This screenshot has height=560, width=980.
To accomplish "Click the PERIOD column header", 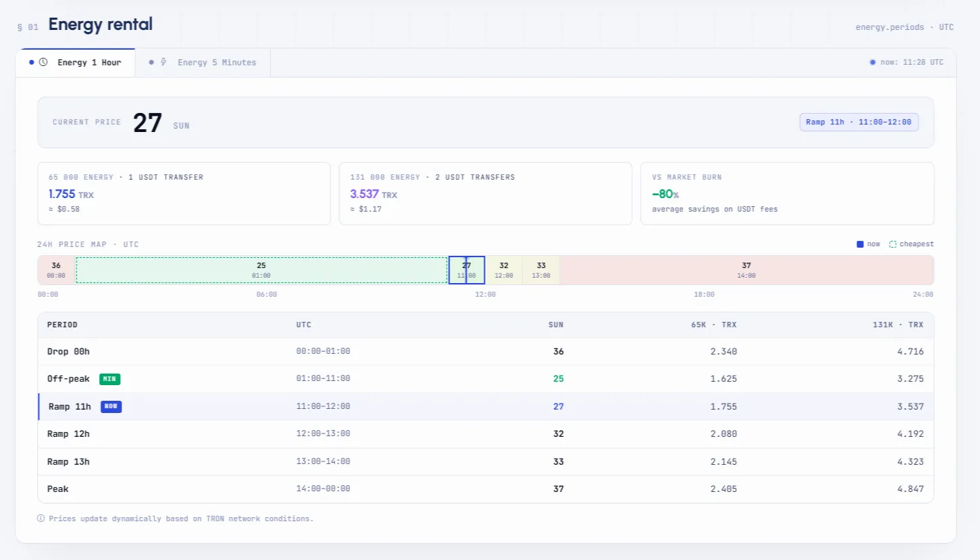I will [x=62, y=325].
